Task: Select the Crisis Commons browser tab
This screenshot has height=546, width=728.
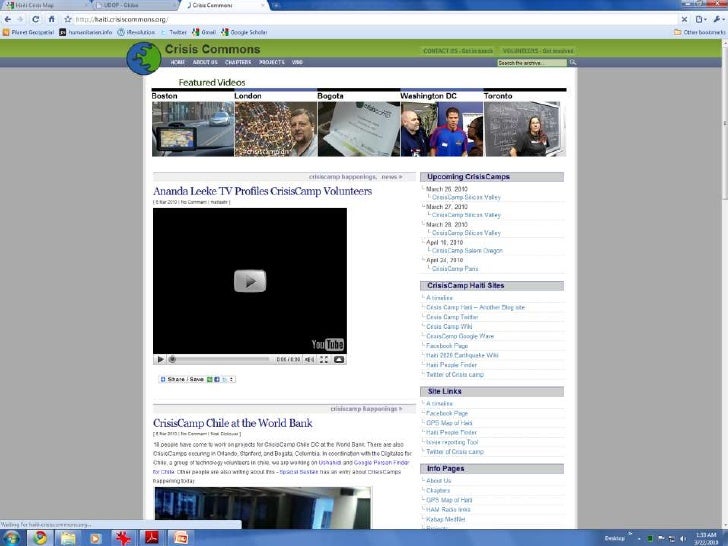Action: click(x=225, y=5)
